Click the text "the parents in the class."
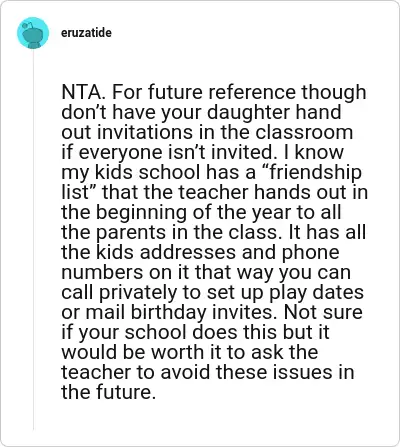 (169, 232)
